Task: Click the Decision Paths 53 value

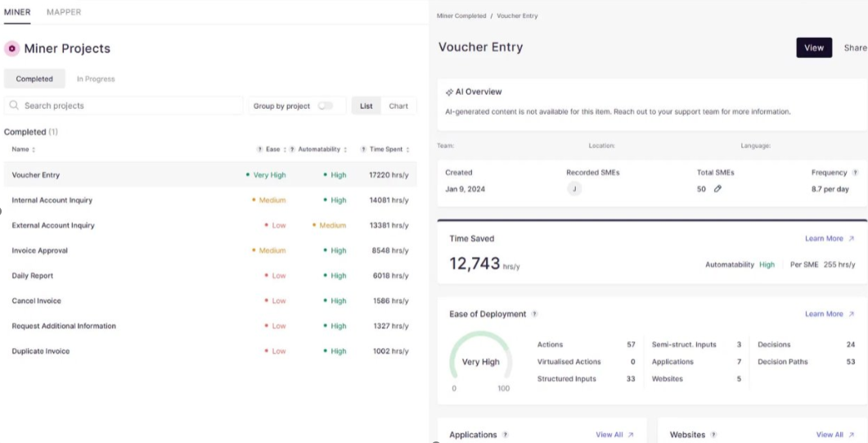Action: point(850,362)
